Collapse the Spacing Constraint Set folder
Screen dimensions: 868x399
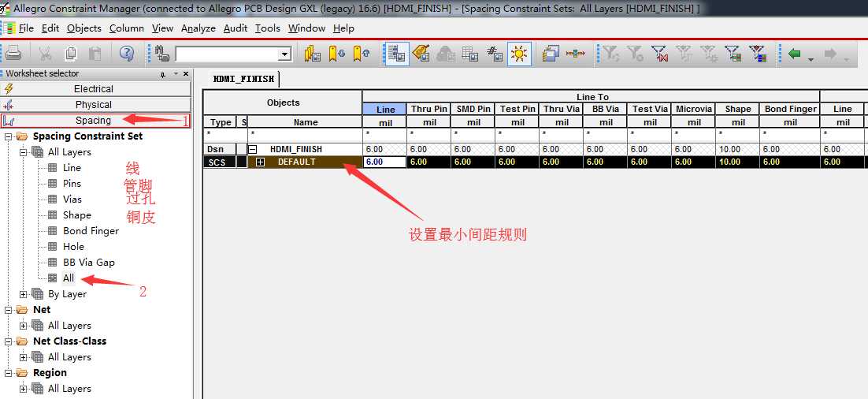(x=8, y=136)
